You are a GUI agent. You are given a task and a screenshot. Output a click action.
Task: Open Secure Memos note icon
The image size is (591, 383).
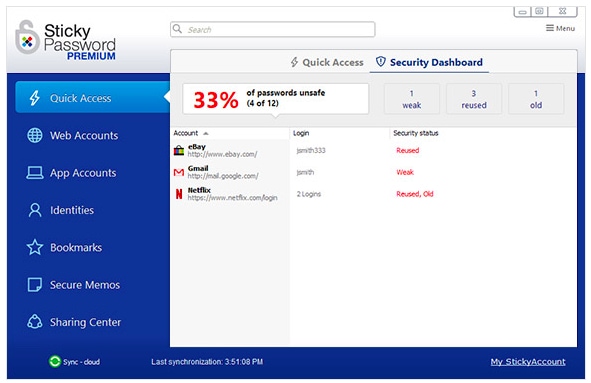(x=35, y=285)
